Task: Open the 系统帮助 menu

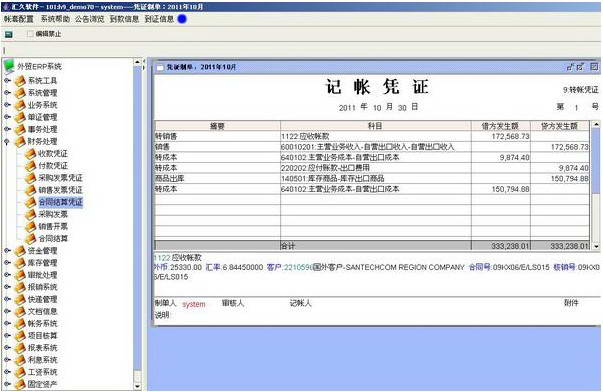Action: point(55,19)
